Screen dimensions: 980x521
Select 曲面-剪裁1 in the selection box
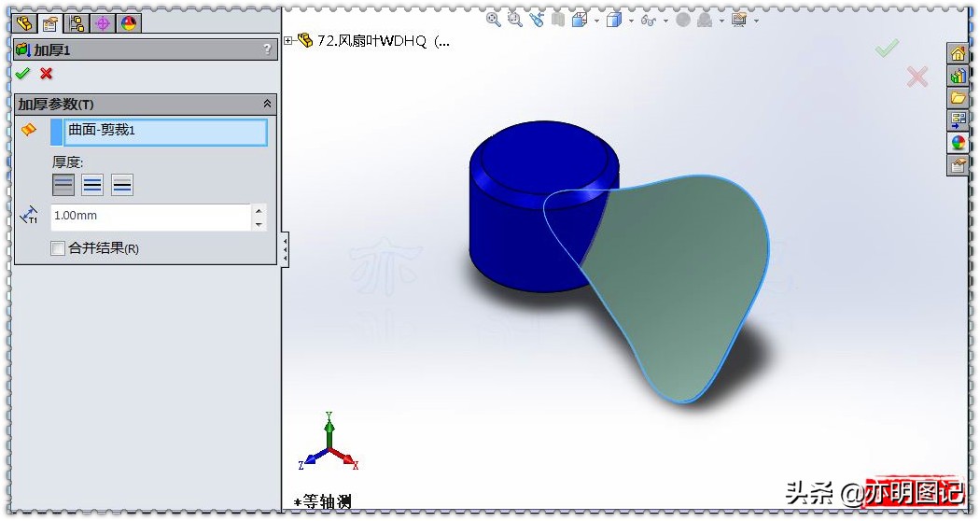[x=165, y=132]
